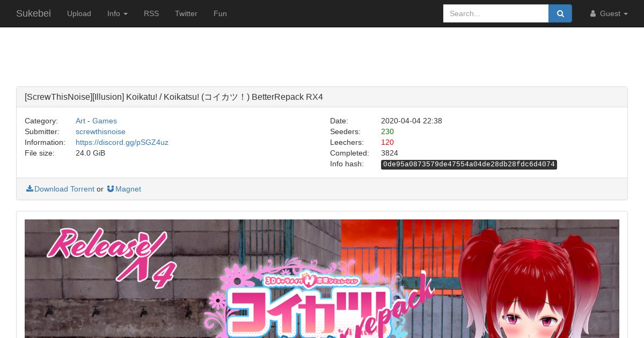
Task: Open the Guest user dropdown
Action: point(609,13)
